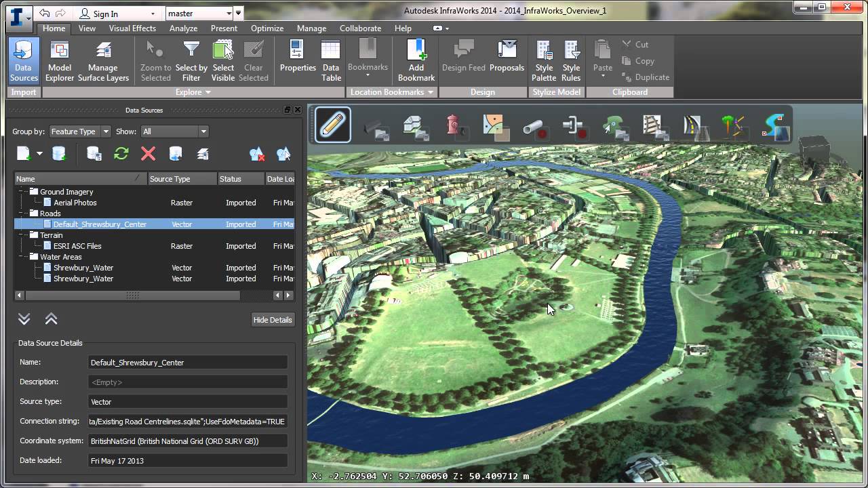Viewport: 868px width, 488px height.
Task: Expand the Sign In dropdown
Action: tap(153, 14)
